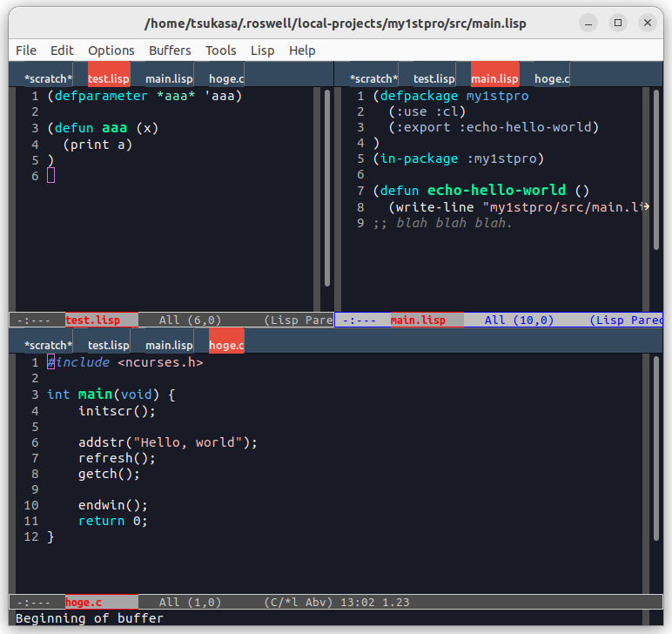Select test.lisp tab in top-right pane
The width and height of the screenshot is (672, 634).
point(433,78)
